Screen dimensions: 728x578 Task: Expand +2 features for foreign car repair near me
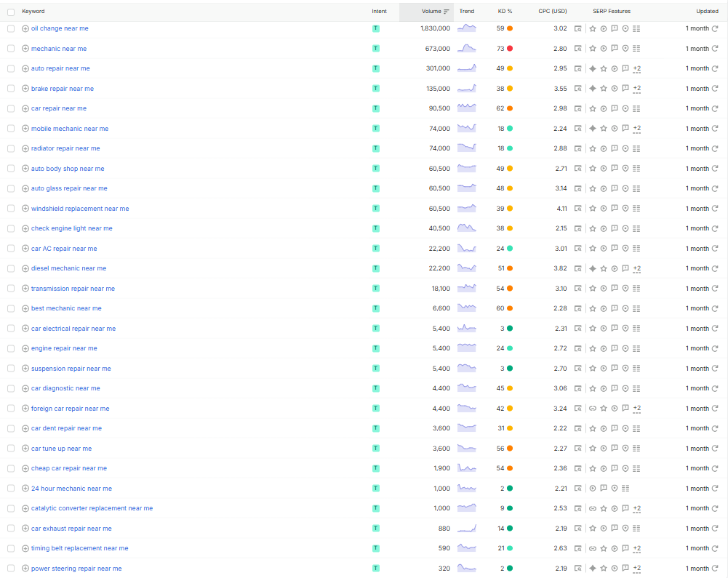pos(637,409)
